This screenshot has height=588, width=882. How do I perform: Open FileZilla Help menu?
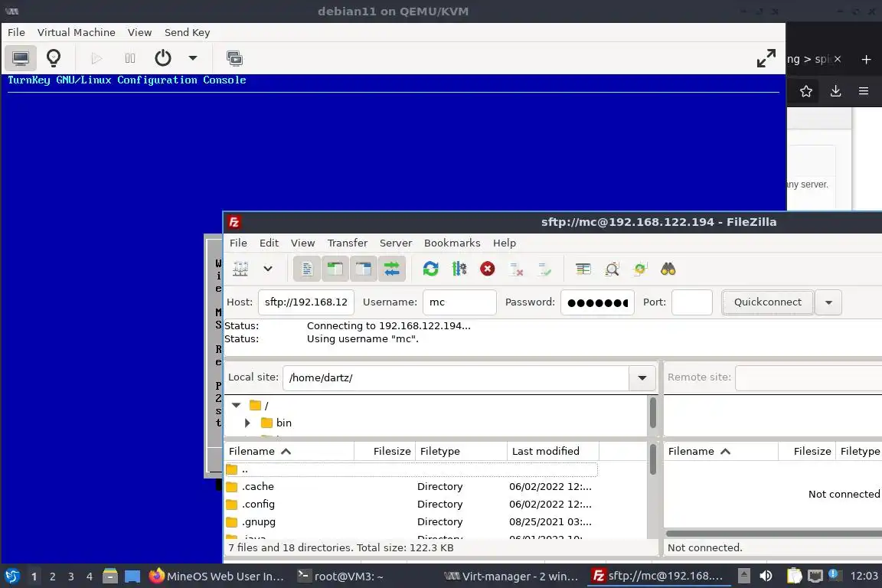point(505,243)
